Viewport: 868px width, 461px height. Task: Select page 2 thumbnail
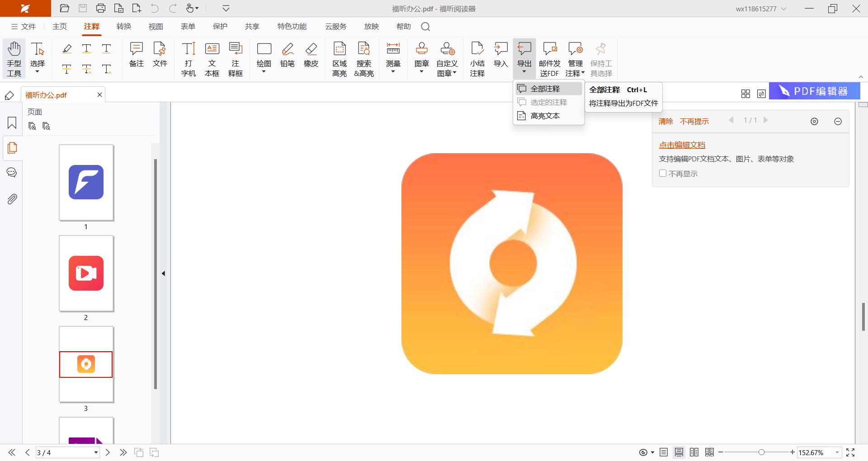86,273
